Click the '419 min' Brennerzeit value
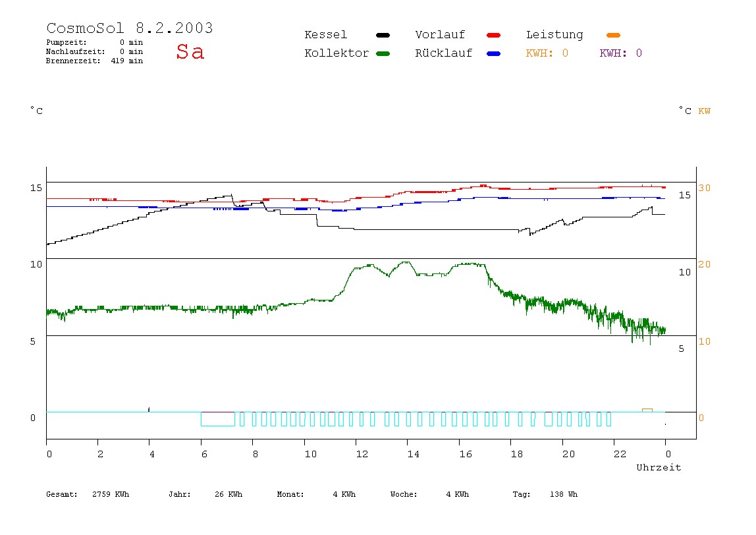Screen dimensions: 756x535 coord(127,61)
